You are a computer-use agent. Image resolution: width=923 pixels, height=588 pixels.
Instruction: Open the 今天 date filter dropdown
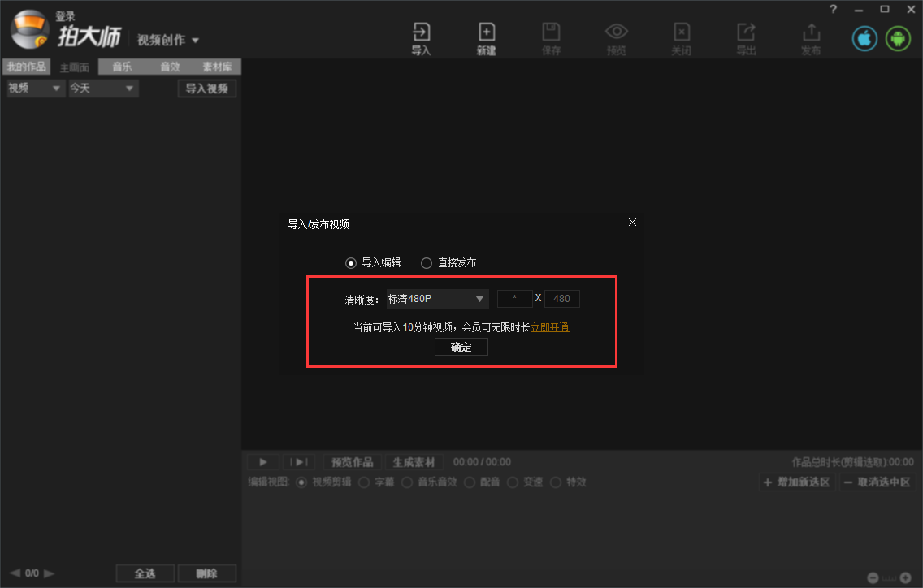click(102, 88)
